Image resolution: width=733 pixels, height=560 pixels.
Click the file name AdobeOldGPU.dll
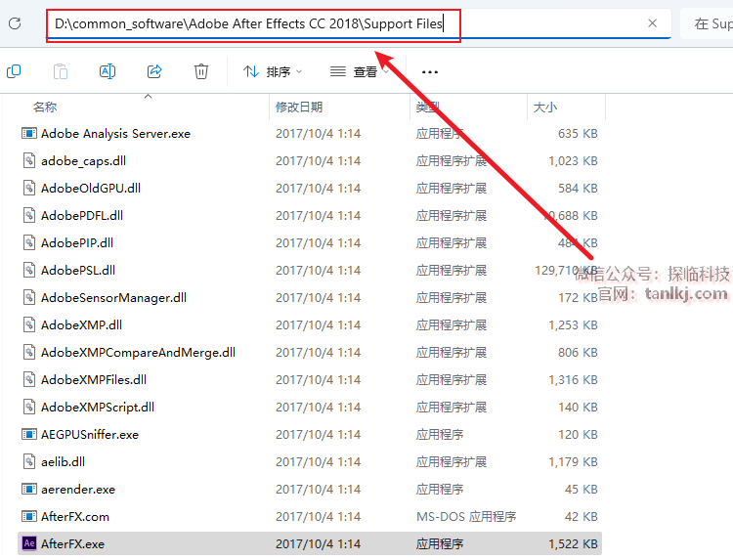(91, 189)
